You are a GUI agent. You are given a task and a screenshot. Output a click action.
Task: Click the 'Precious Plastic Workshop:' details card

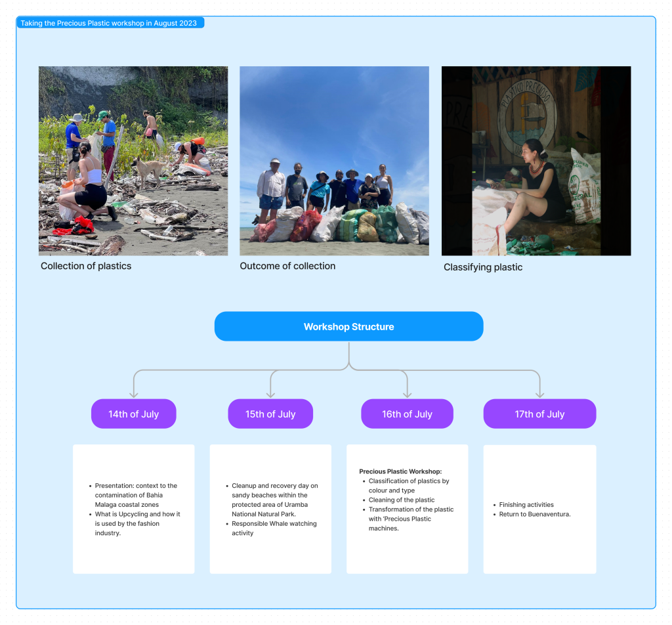pyautogui.click(x=407, y=509)
